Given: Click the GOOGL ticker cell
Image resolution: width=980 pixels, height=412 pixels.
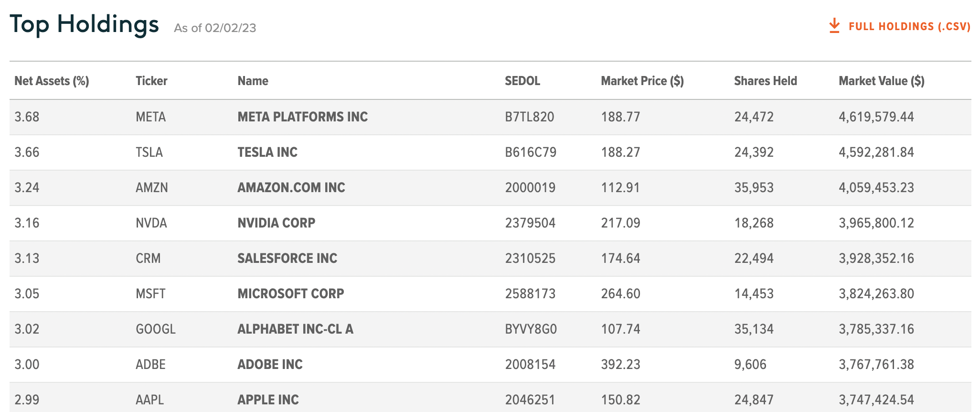Looking at the screenshot, I should (156, 329).
